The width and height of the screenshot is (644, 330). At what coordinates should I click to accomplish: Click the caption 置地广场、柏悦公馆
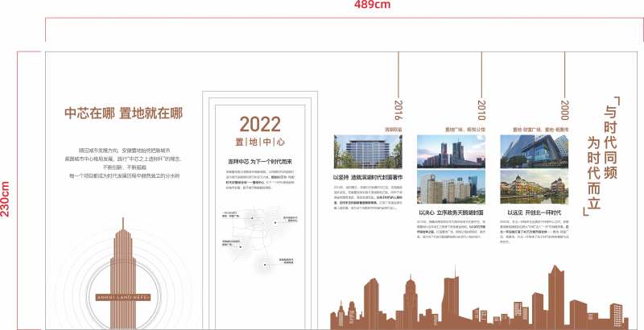[465, 130]
